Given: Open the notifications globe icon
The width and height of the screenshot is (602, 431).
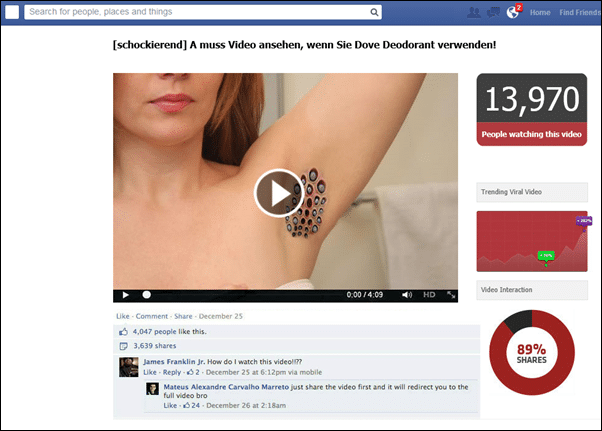Looking at the screenshot, I should tap(512, 13).
